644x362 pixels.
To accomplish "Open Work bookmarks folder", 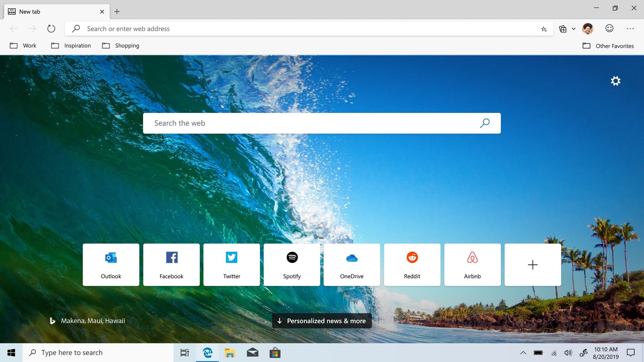I will coord(24,45).
